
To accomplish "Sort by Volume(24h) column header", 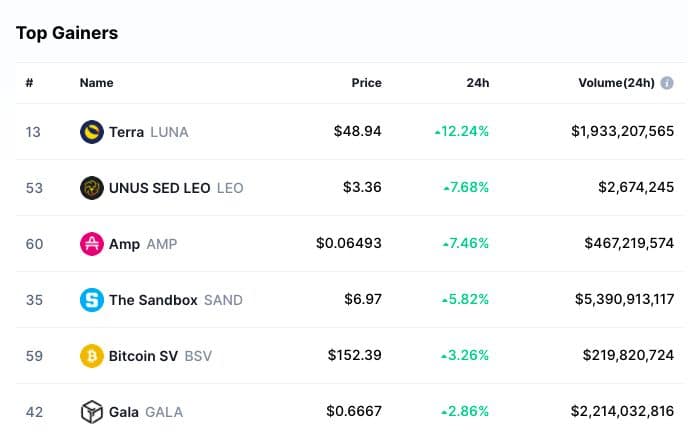I will point(616,83).
